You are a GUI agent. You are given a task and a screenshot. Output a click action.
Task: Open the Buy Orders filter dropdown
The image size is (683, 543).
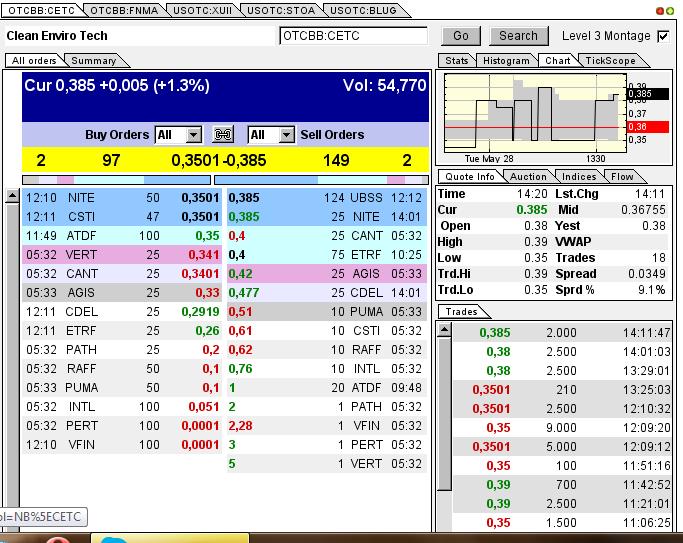tap(193, 135)
